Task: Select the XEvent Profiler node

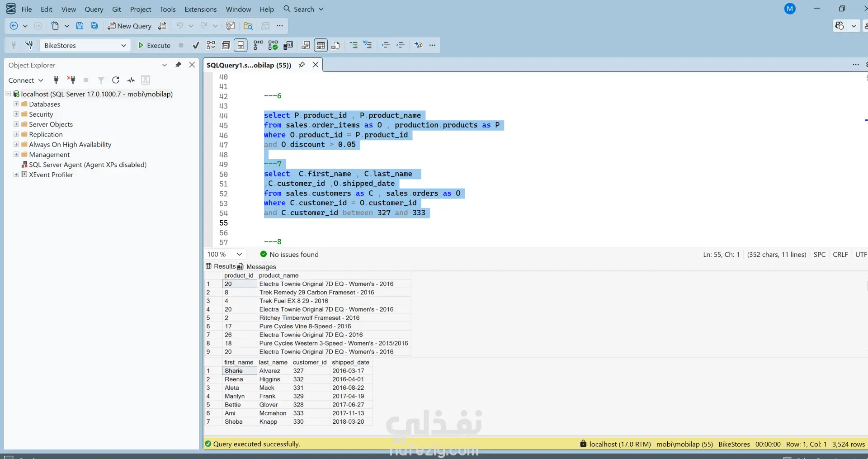Action: point(51,175)
